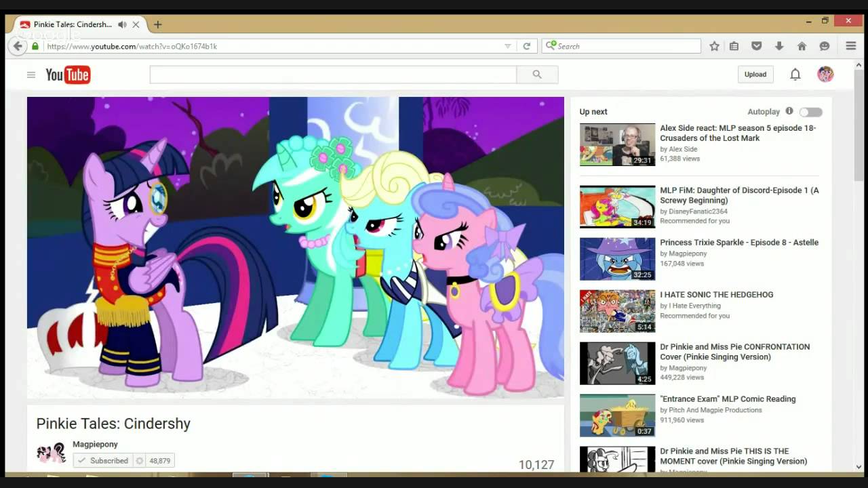Go to the browser home icon

coord(802,46)
